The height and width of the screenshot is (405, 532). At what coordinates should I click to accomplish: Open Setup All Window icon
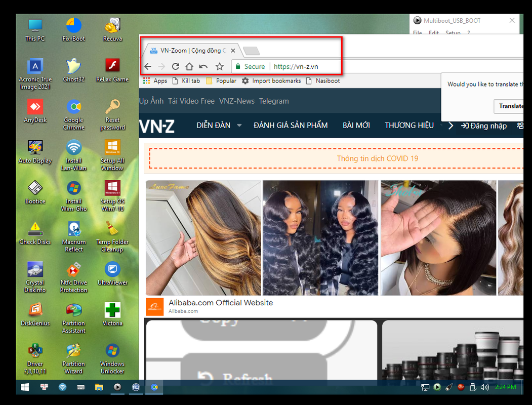pyautogui.click(x=112, y=156)
